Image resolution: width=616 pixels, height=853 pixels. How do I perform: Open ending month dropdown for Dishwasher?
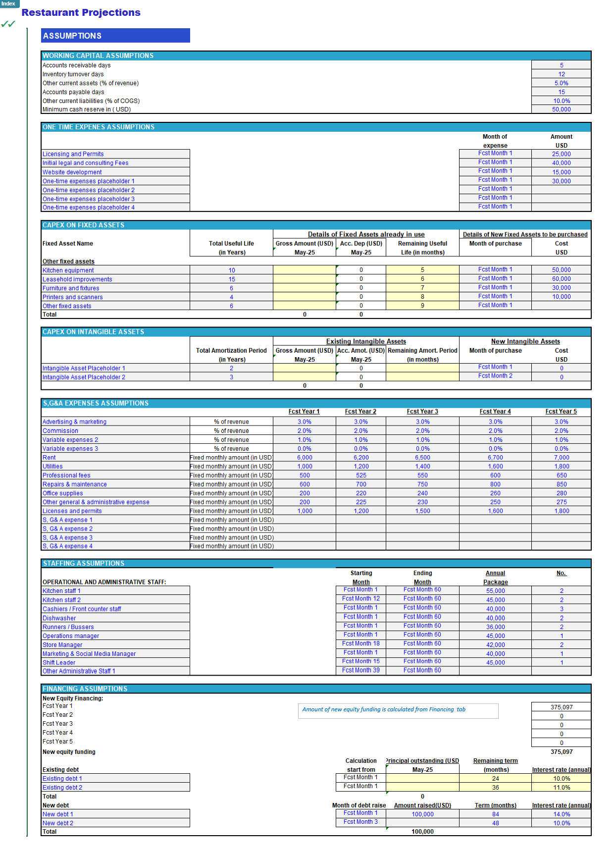point(422,617)
